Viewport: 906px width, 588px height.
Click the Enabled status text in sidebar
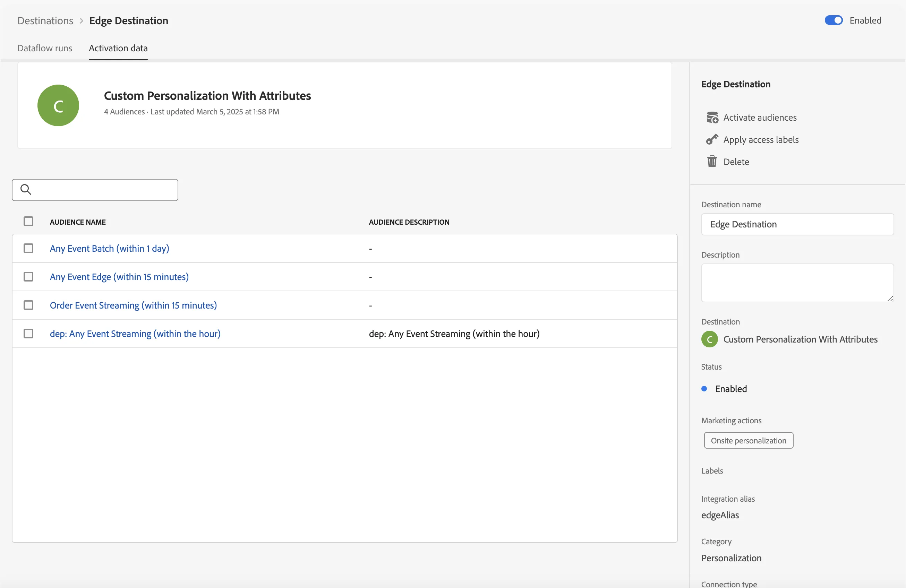pyautogui.click(x=731, y=389)
